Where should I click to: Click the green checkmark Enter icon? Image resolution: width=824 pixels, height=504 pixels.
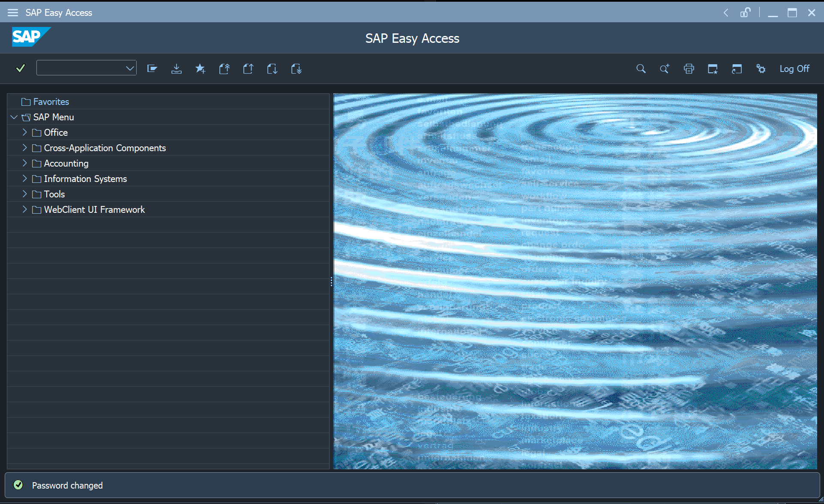(x=20, y=68)
